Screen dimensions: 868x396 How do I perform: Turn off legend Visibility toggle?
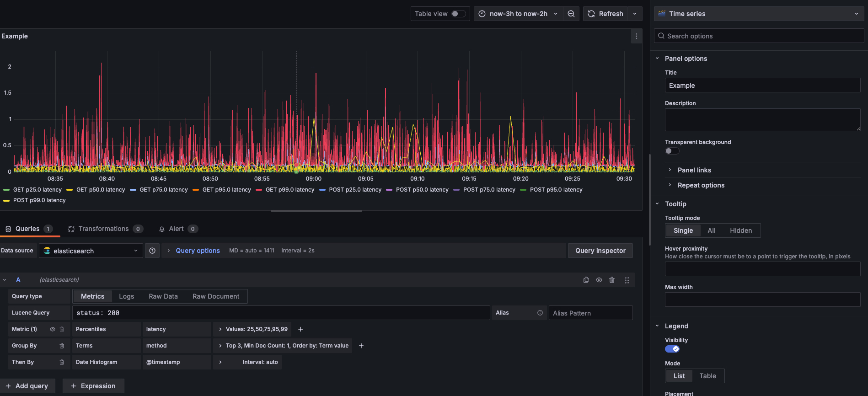point(672,349)
